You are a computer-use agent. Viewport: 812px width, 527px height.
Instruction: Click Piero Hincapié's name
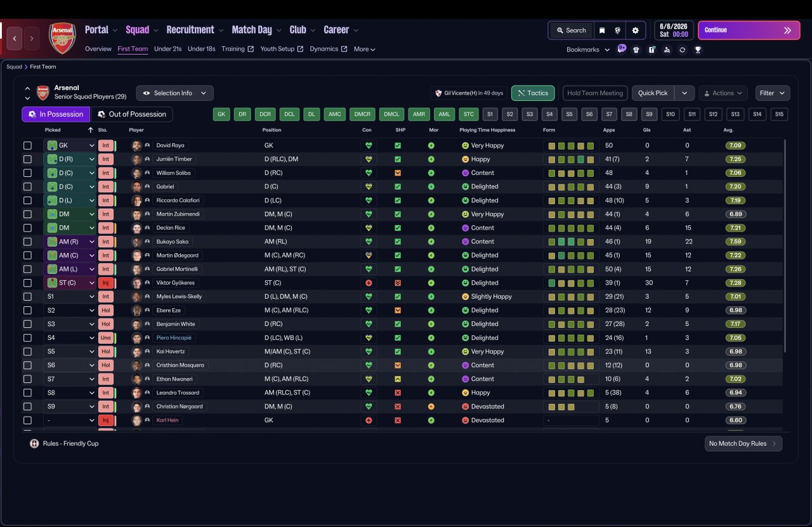[x=174, y=338]
